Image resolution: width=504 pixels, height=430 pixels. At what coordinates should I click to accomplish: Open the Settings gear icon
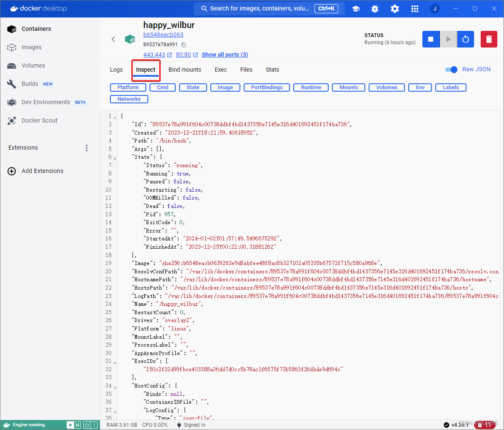pyautogui.click(x=395, y=9)
